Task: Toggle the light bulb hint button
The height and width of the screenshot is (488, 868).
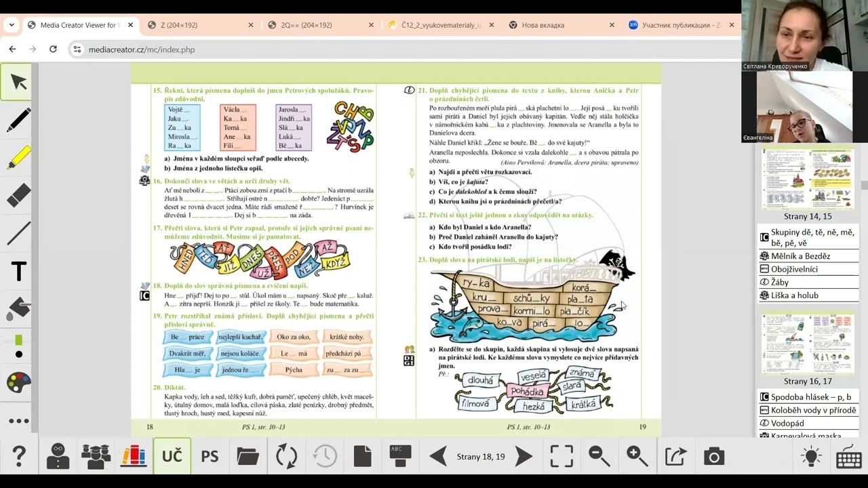Action: click(811, 457)
